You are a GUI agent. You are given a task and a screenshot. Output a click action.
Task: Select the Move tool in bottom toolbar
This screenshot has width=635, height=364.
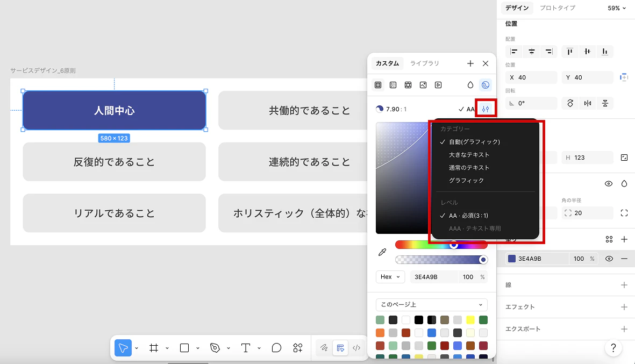123,348
